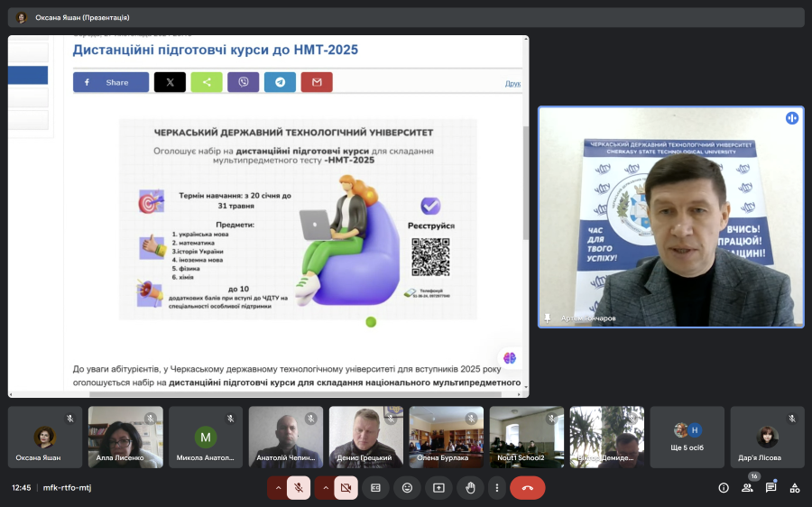This screenshot has height=507, width=812.
Task: Turn on captions
Action: coord(375,488)
